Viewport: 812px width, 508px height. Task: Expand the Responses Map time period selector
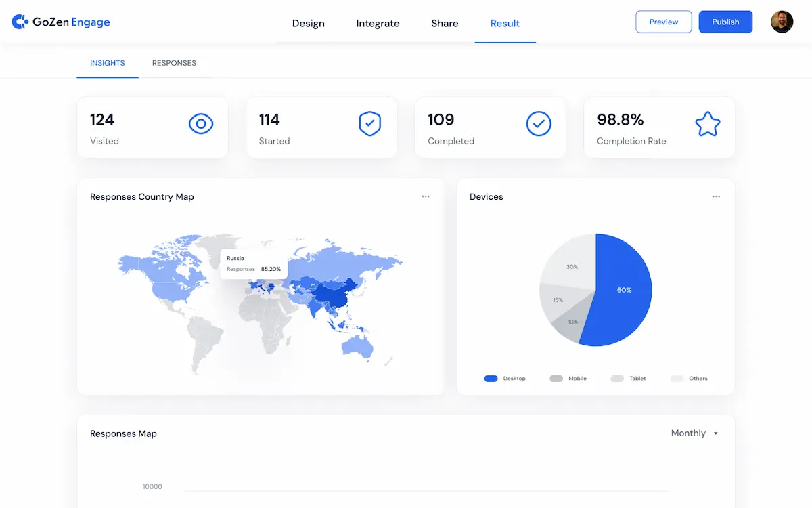point(694,433)
